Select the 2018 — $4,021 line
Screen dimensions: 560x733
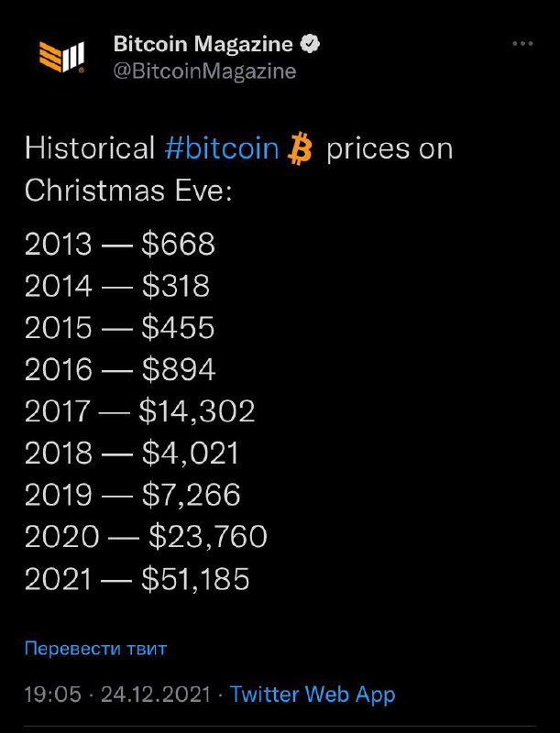pyautogui.click(x=132, y=453)
